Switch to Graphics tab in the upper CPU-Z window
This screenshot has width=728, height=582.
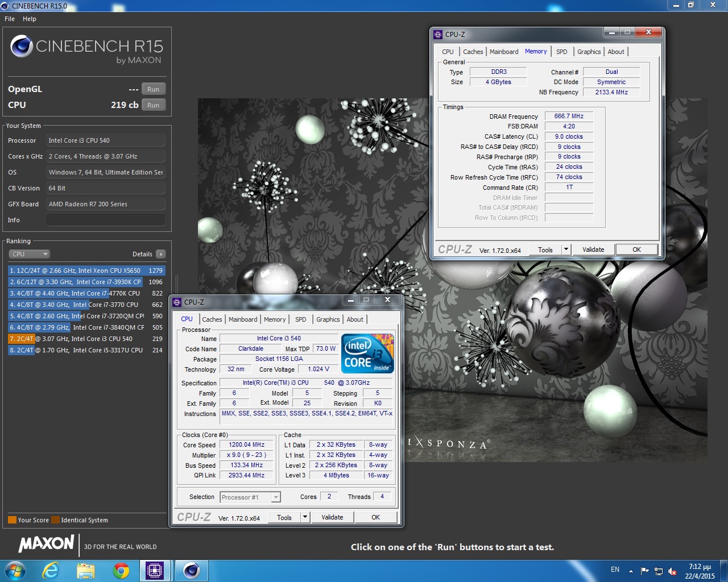pos(589,52)
